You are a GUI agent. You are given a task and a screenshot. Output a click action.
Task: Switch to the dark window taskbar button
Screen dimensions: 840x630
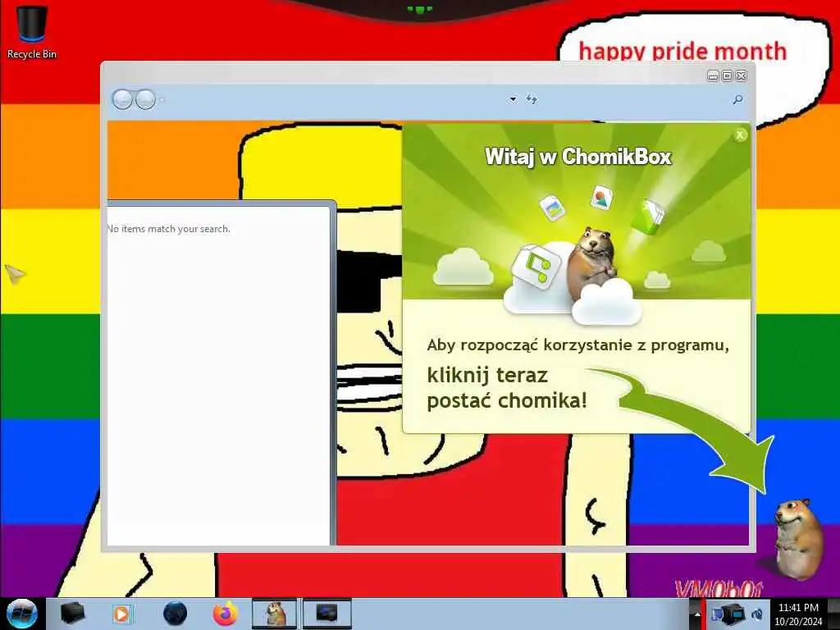(326, 614)
